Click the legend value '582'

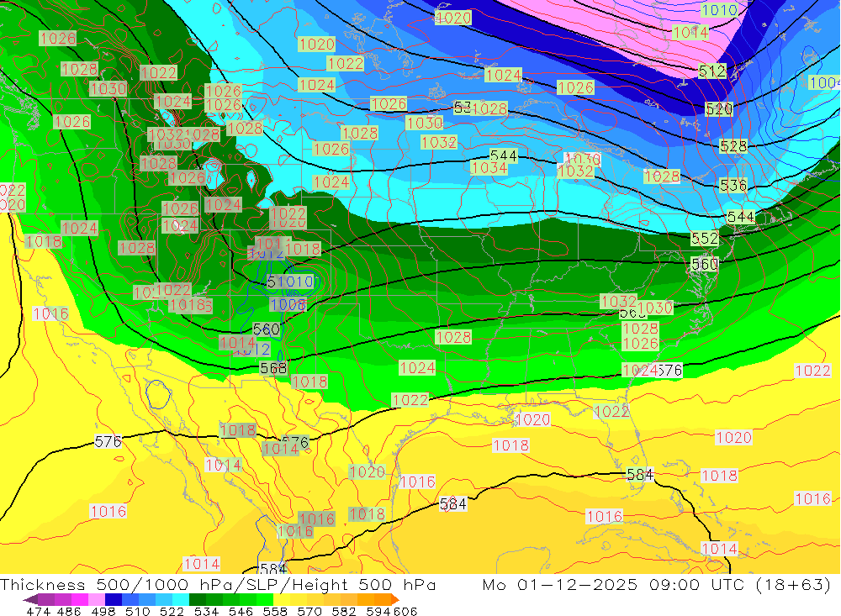343,611
